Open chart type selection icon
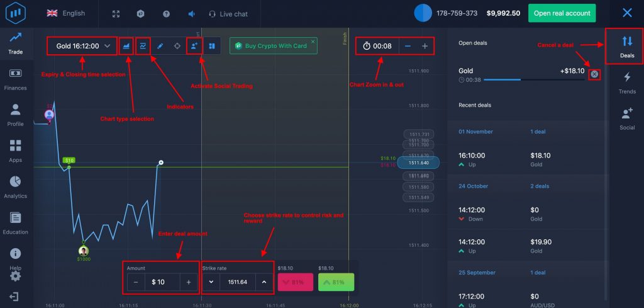The image size is (644, 308). [126, 46]
